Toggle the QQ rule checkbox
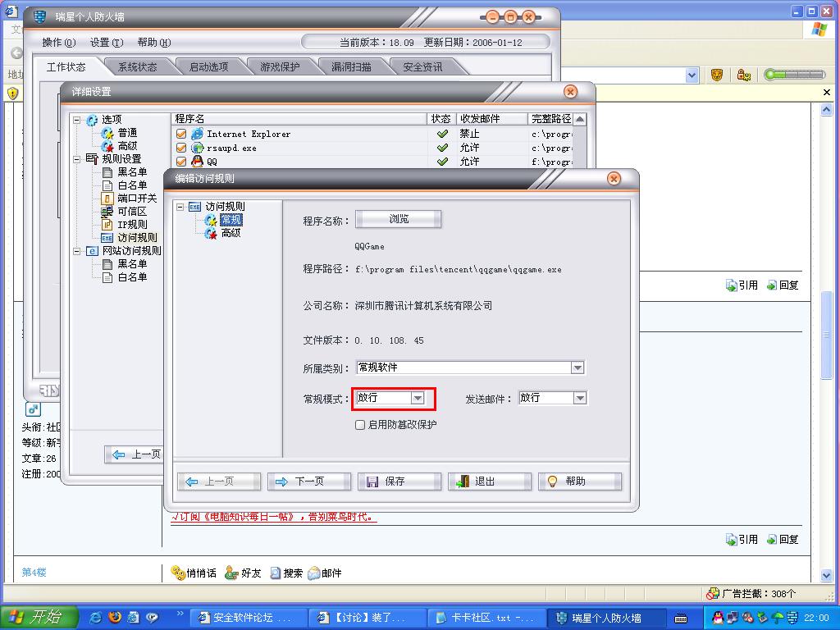 click(x=181, y=162)
